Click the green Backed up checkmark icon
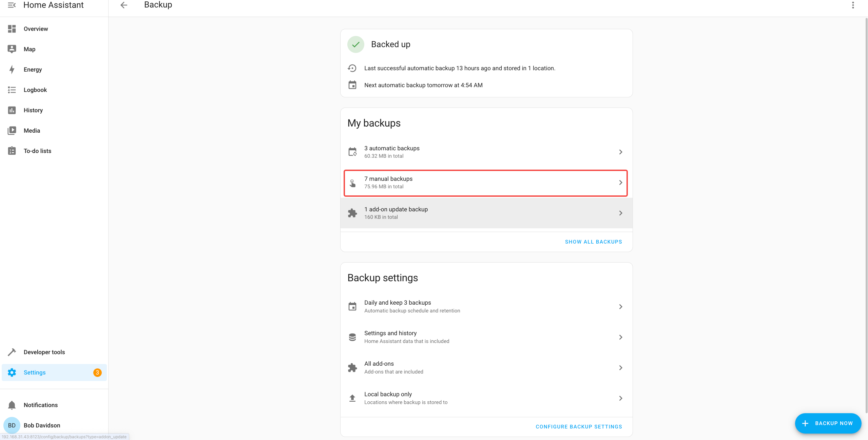Image resolution: width=868 pixels, height=440 pixels. (x=355, y=44)
